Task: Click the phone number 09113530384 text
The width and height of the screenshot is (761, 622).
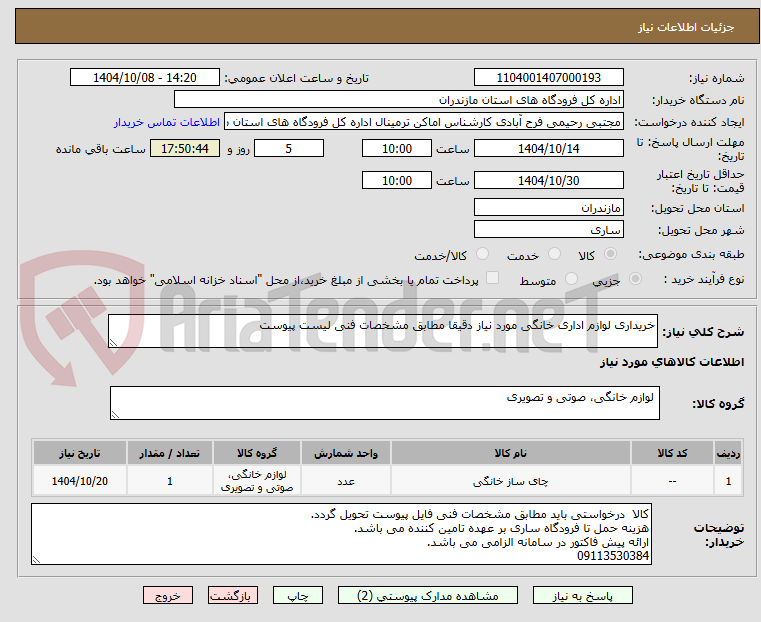Action: point(613,556)
